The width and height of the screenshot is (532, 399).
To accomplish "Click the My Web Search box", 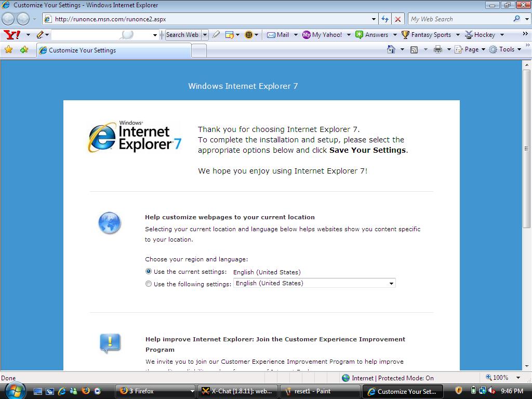I will click(x=460, y=19).
